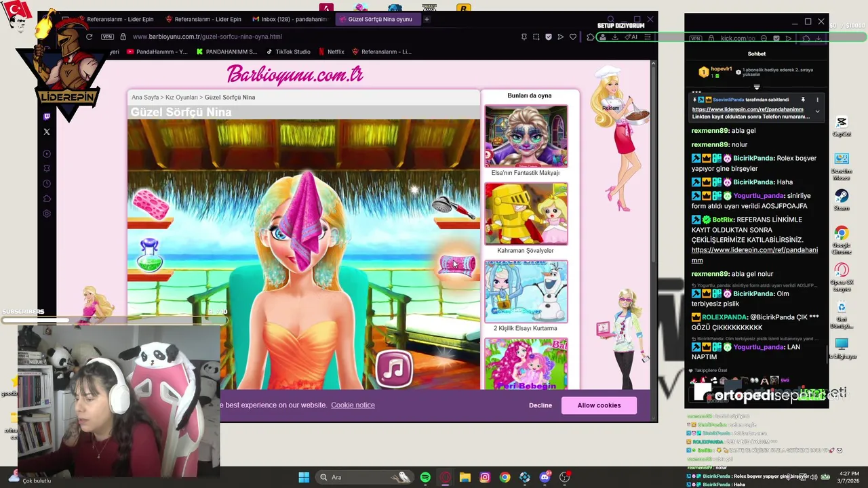This screenshot has height=488, width=868.
Task: Click the Barbioyunu.com.tr site logo
Action: 295,74
